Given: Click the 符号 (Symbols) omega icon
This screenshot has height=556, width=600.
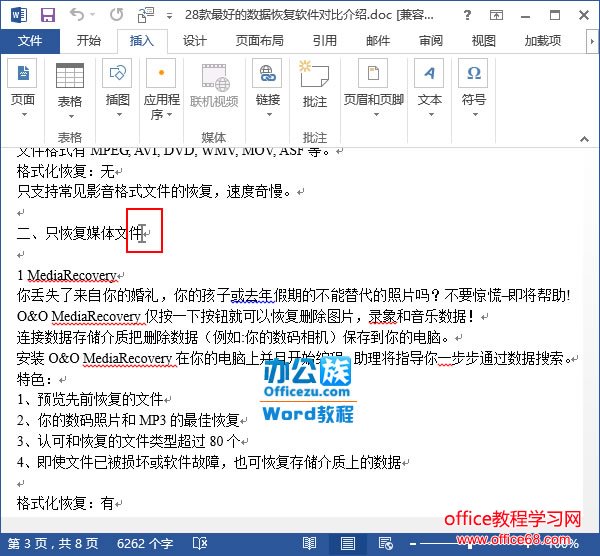Looking at the screenshot, I should tap(473, 73).
